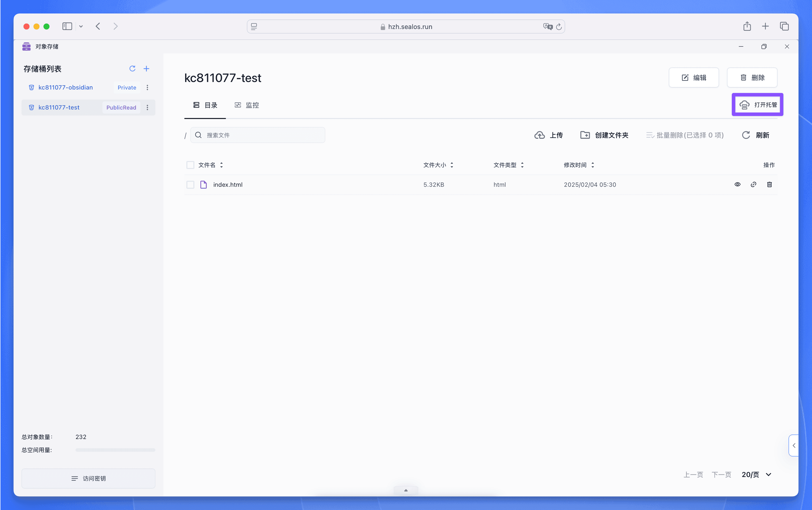Viewport: 812px width, 510px height.
Task: Check the index.html row checkbox
Action: tap(190, 184)
